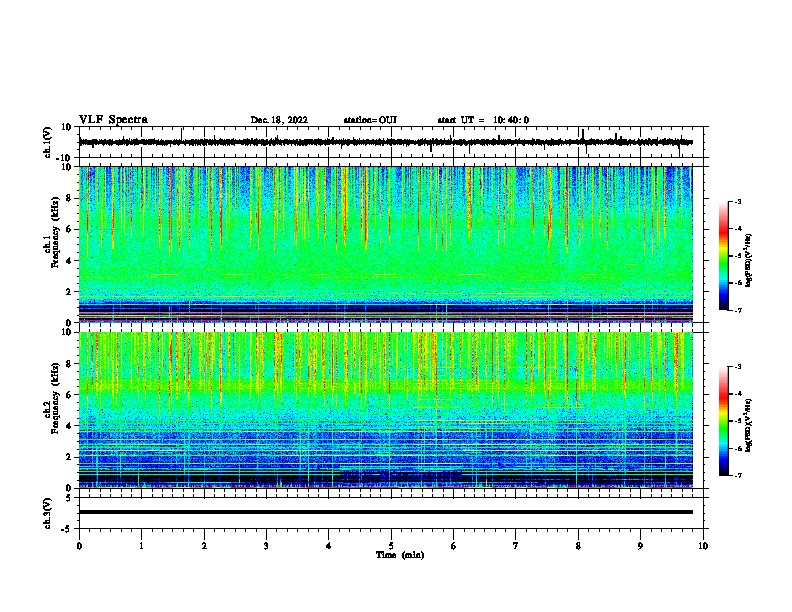The height and width of the screenshot is (612, 792).
Task: Click the ch.2 colorbar "log(PSD)(V²/Hz)" label
Action: pyautogui.click(x=749, y=425)
